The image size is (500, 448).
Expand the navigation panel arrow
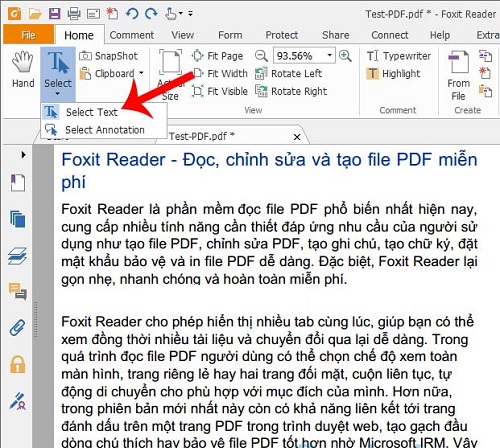click(23, 155)
